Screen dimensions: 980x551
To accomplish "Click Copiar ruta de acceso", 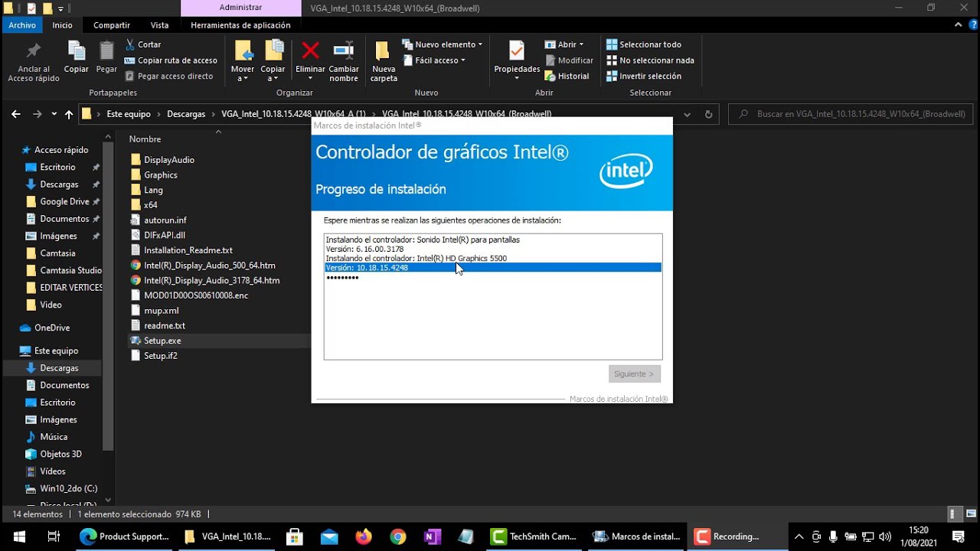I will coord(171,60).
